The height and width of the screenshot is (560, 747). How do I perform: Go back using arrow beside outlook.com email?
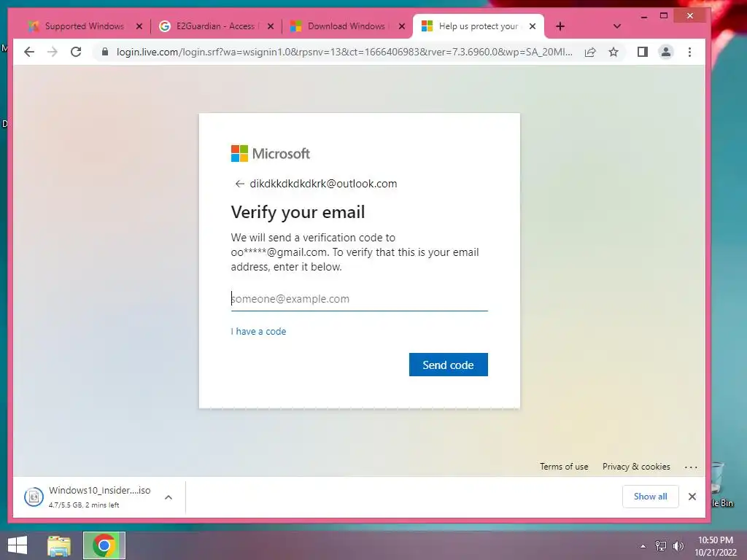click(x=239, y=184)
